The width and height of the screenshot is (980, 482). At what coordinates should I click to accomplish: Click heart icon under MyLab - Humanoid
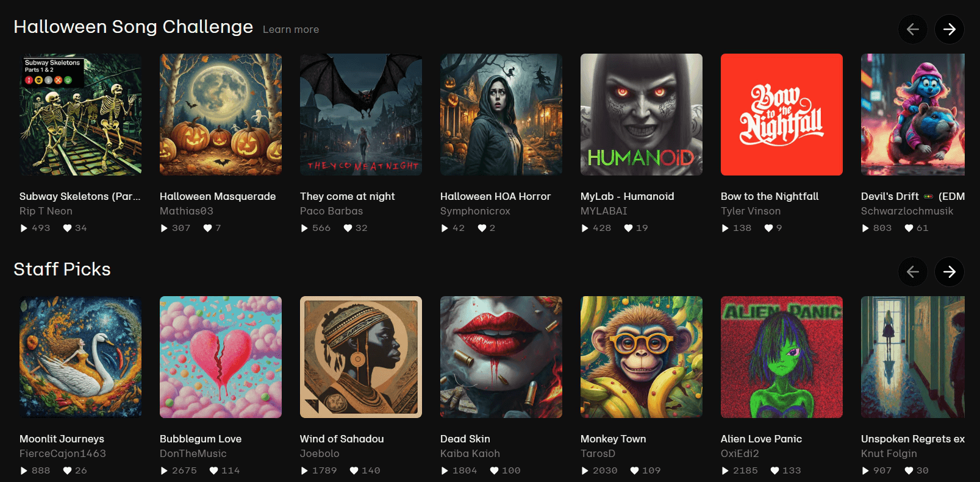point(628,228)
